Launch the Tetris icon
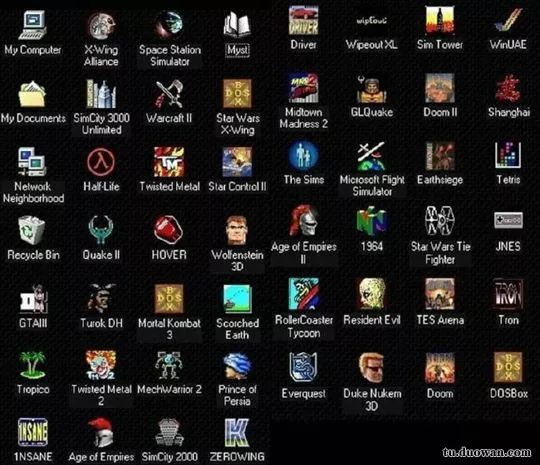Image resolution: width=540 pixels, height=465 pixels. pyautogui.click(x=508, y=155)
